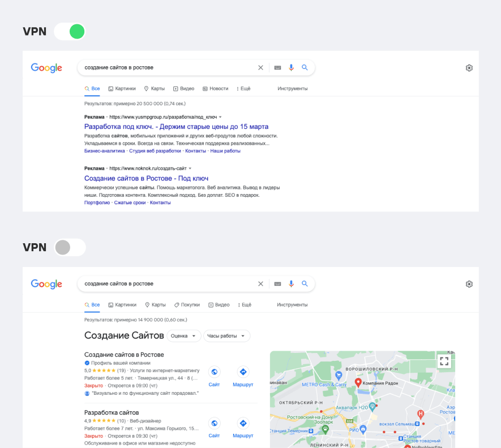Open settings gear in bottom Google panel
The image size is (501, 448).
pos(469,284)
